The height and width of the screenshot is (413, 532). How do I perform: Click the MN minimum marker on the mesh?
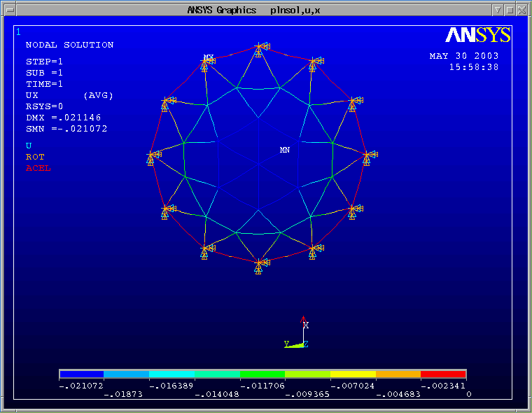pos(285,150)
